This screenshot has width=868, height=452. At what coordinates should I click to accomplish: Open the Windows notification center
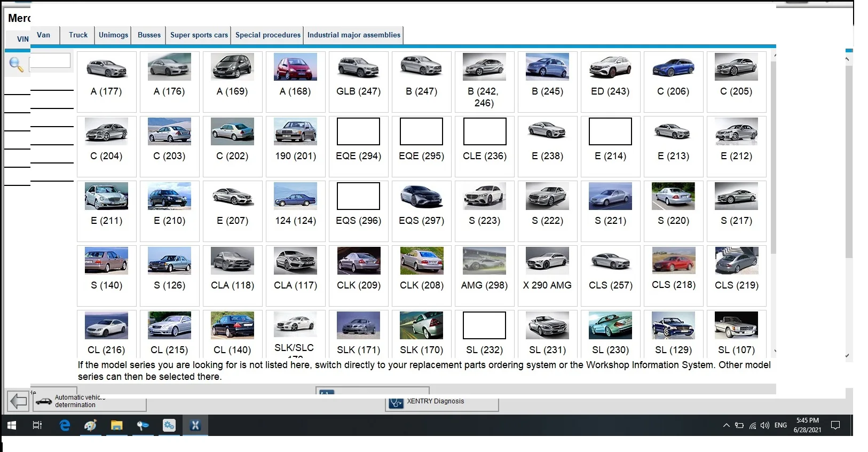[x=835, y=425]
